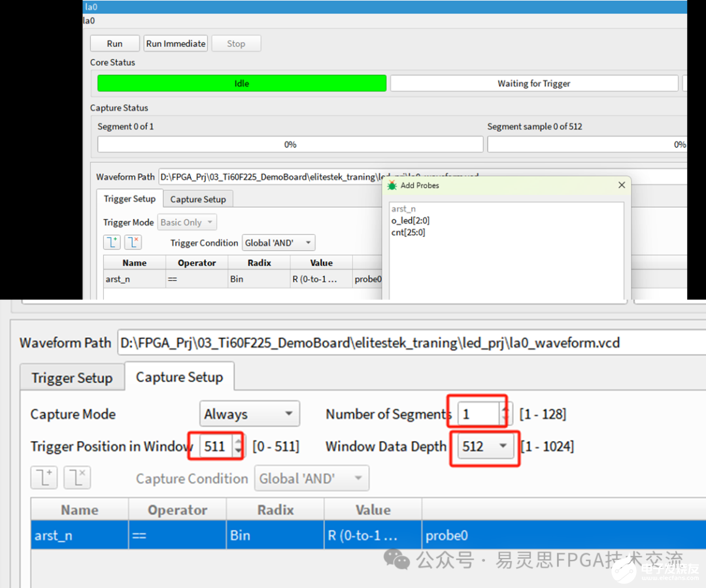
Task: Select the highlighted Capture Setup tab in lower panel
Action: (x=179, y=378)
